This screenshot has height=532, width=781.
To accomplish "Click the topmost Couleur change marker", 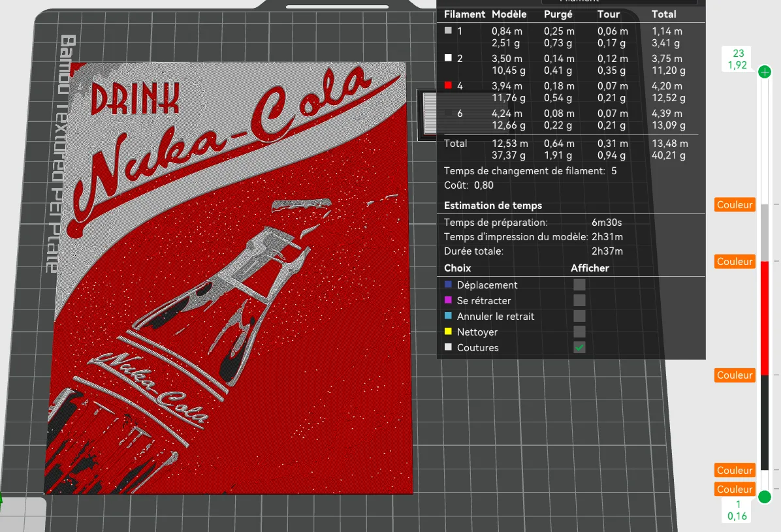I will [735, 205].
